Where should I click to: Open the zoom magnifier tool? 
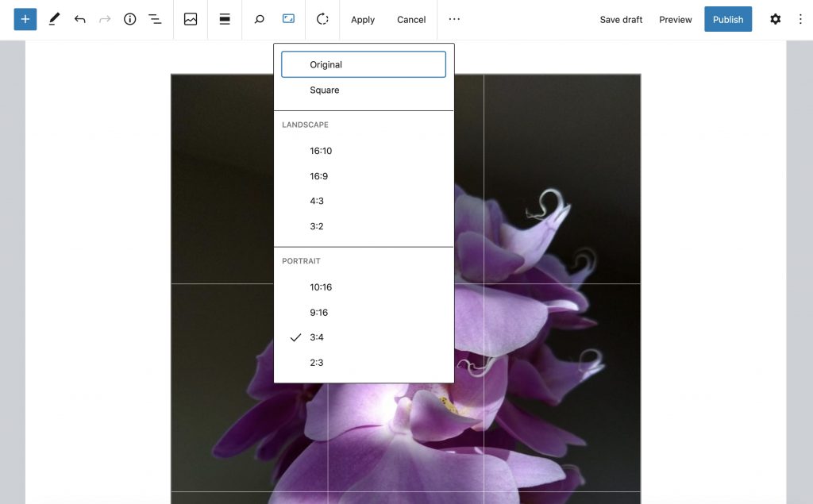[260, 19]
